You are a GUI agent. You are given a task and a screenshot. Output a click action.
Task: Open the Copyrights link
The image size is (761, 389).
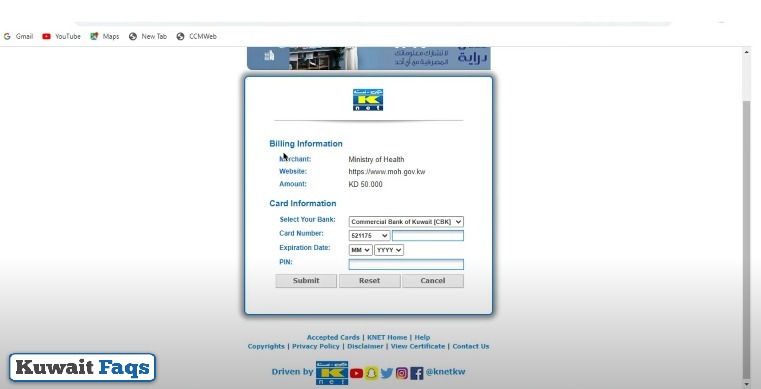click(x=266, y=346)
